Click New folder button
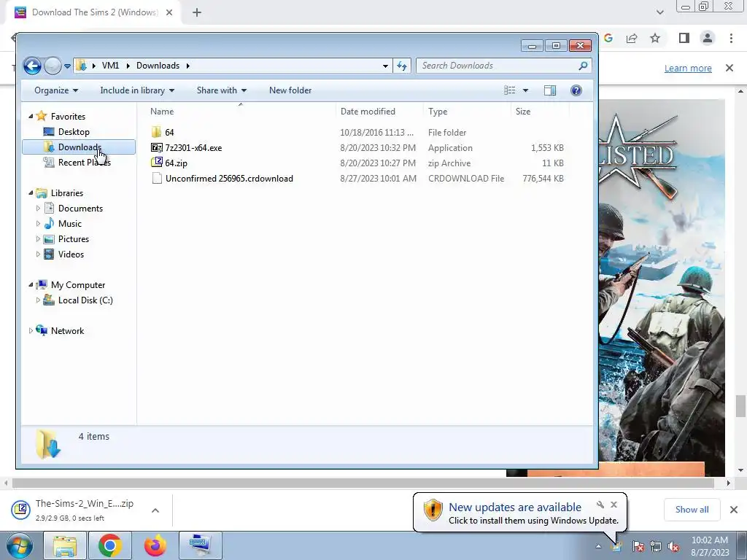 (290, 90)
